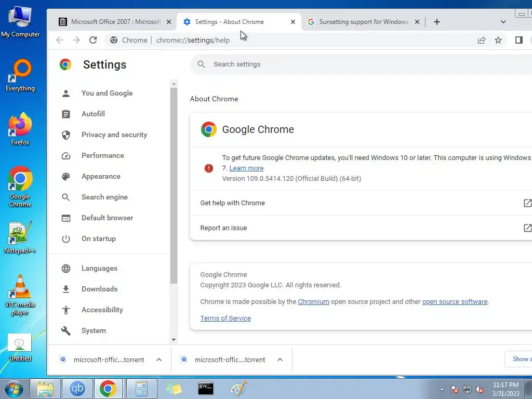Select the Notepad++ desktop shortcut
532x399 pixels.
click(x=20, y=237)
